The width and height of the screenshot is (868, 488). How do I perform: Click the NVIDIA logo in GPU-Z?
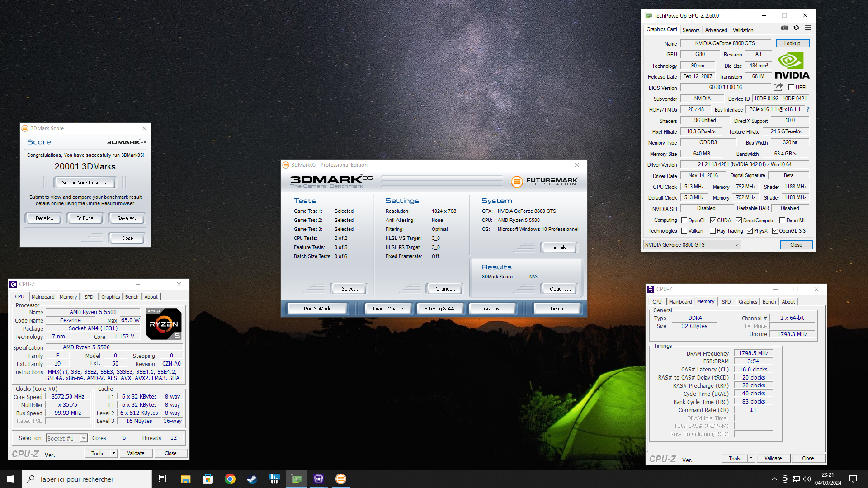[792, 66]
